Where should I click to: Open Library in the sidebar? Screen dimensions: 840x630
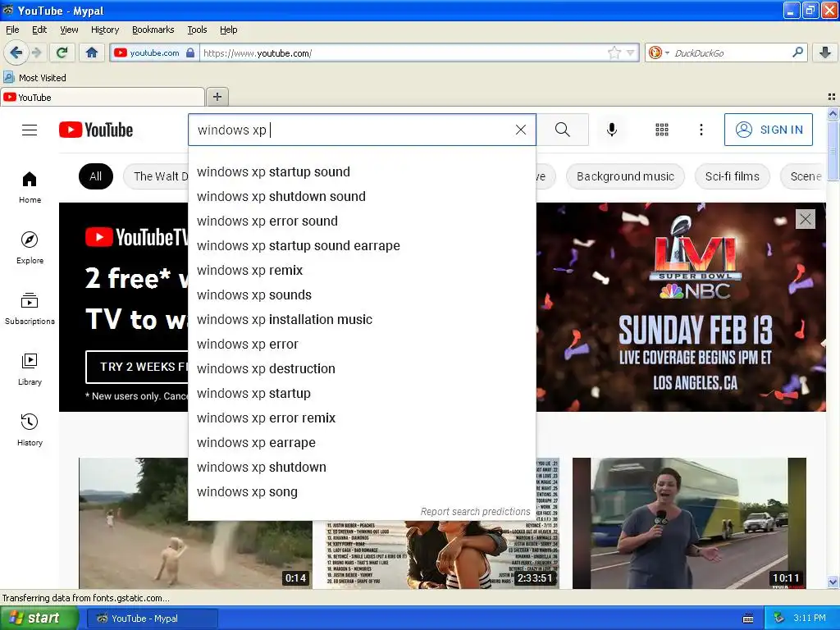point(30,370)
